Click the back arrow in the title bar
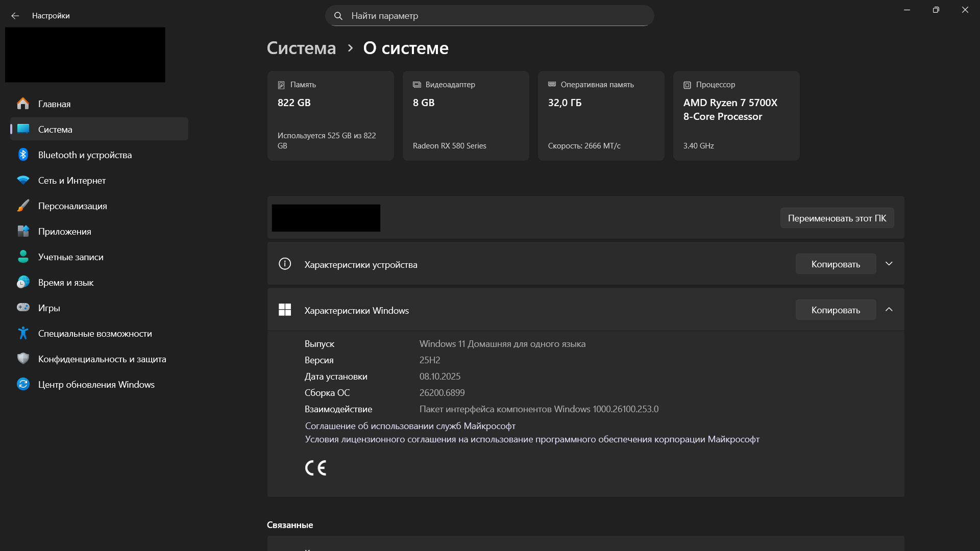 tap(15, 16)
